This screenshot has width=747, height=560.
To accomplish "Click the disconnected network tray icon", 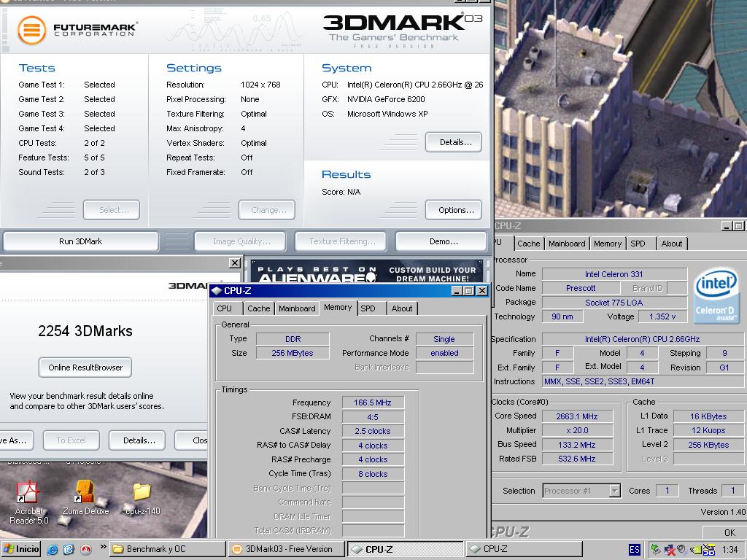I will coord(670,550).
